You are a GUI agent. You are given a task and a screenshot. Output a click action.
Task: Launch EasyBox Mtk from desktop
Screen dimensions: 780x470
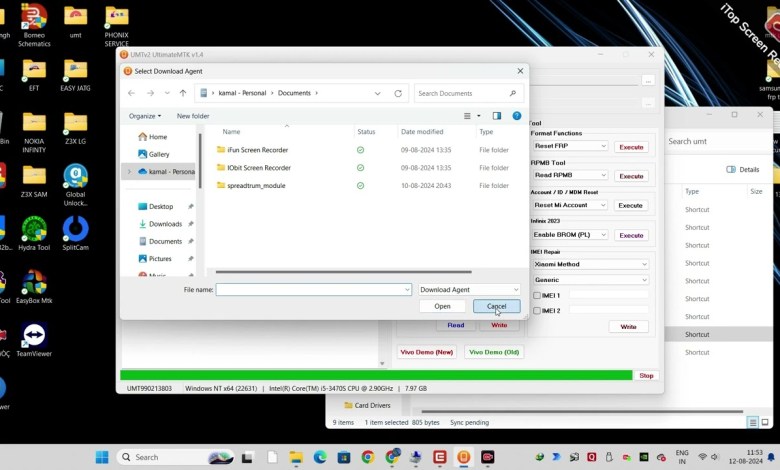click(x=34, y=286)
